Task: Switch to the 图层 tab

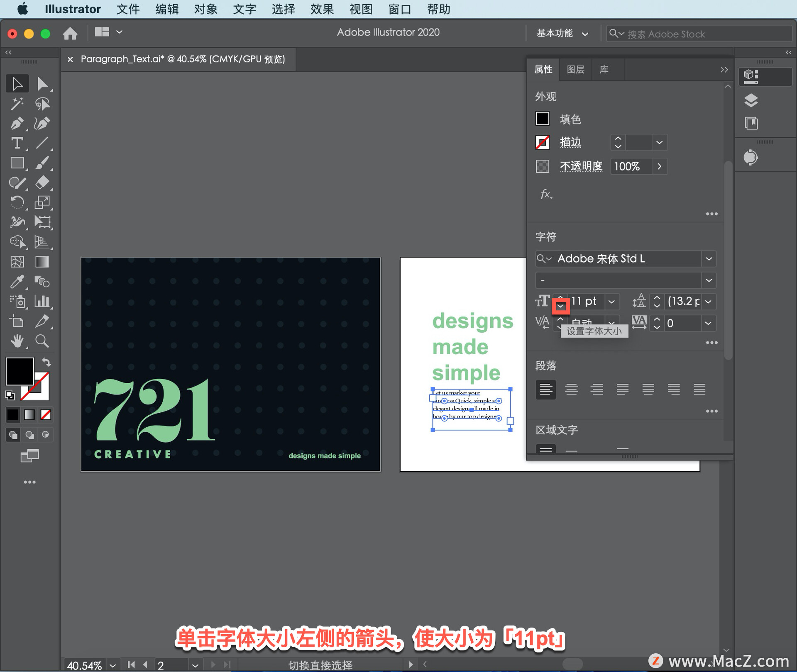Action: 575,70
